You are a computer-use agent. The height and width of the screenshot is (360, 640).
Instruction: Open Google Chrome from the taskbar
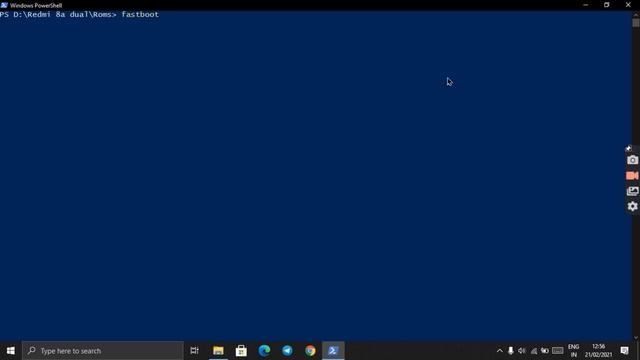pyautogui.click(x=310, y=351)
